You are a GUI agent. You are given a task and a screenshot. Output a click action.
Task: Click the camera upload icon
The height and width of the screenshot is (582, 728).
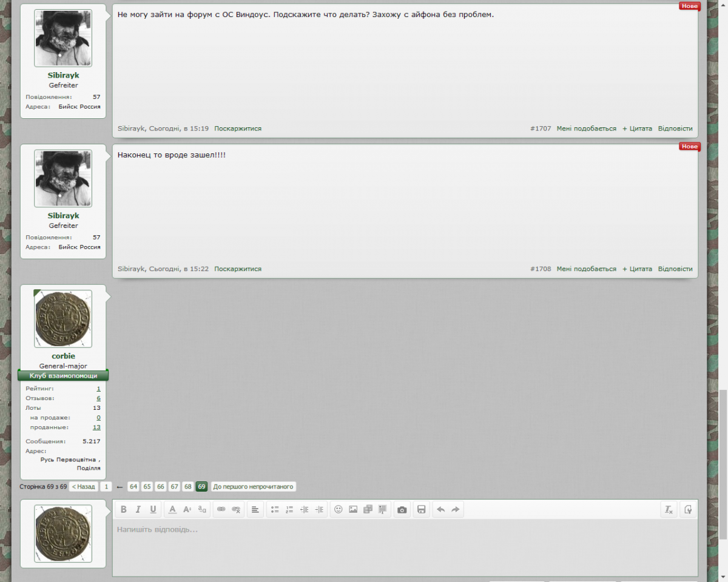tap(402, 509)
